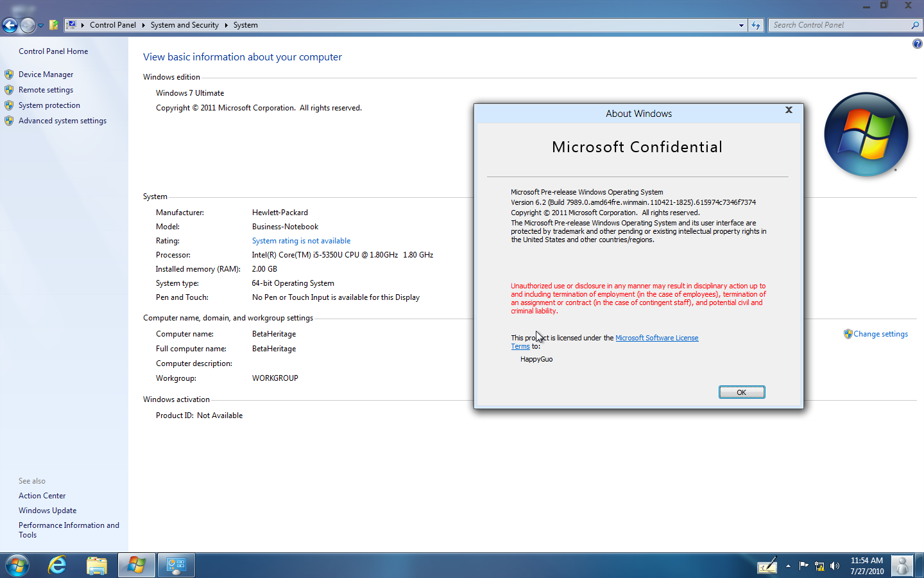Open Advanced system settings
The height and width of the screenshot is (578, 924).
coord(62,121)
